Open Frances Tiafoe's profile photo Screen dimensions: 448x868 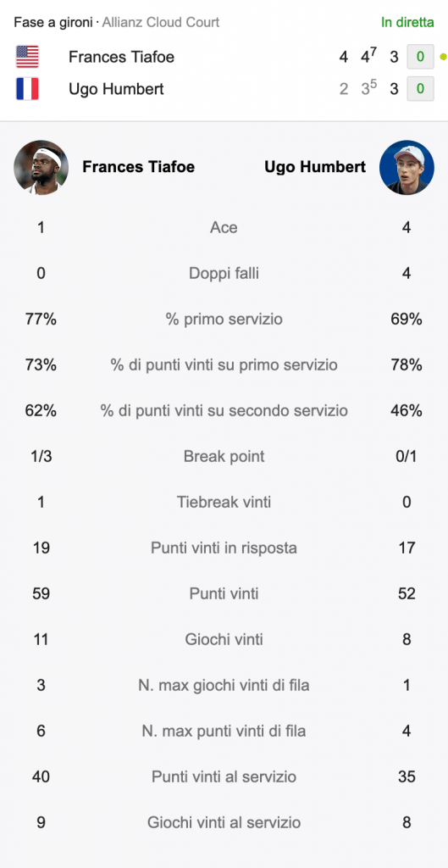[x=41, y=167]
